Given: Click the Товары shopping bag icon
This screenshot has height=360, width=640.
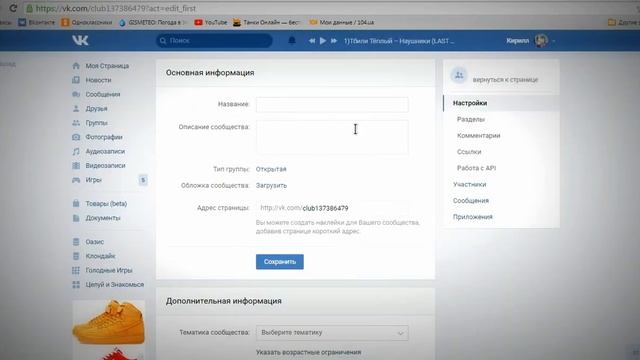Looking at the screenshot, I should pyautogui.click(x=76, y=203).
